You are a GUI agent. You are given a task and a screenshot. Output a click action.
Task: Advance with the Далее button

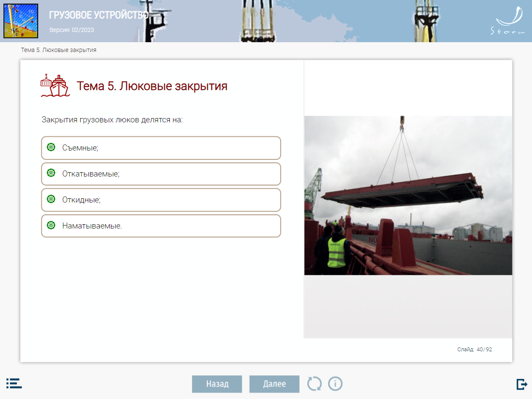(274, 384)
